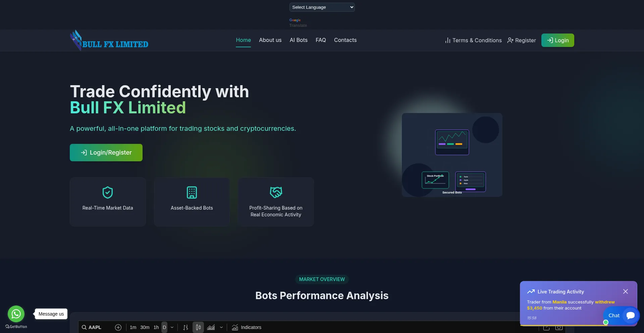Select the 1h chart interval
This screenshot has width=644, height=333.
(156, 327)
